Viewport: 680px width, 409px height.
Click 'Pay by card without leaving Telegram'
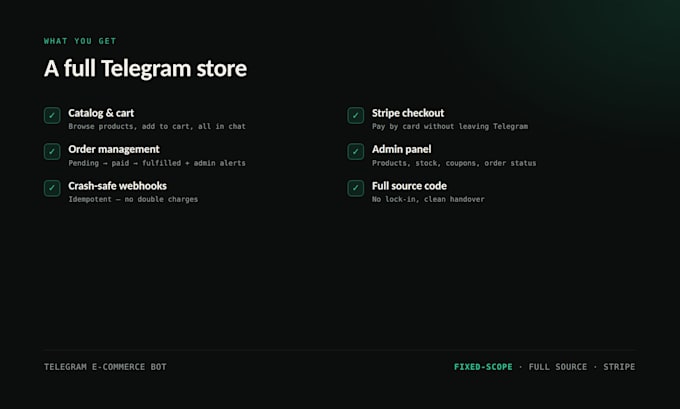450,127
